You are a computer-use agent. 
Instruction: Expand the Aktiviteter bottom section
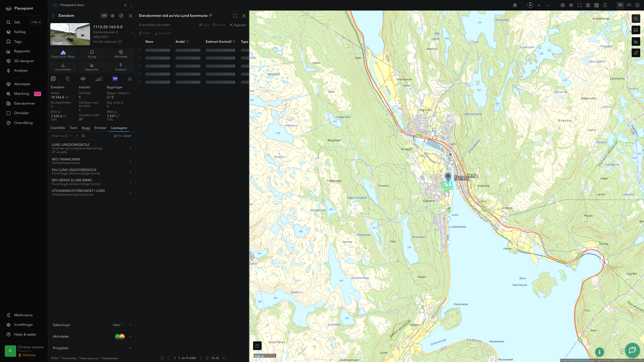tap(92, 336)
